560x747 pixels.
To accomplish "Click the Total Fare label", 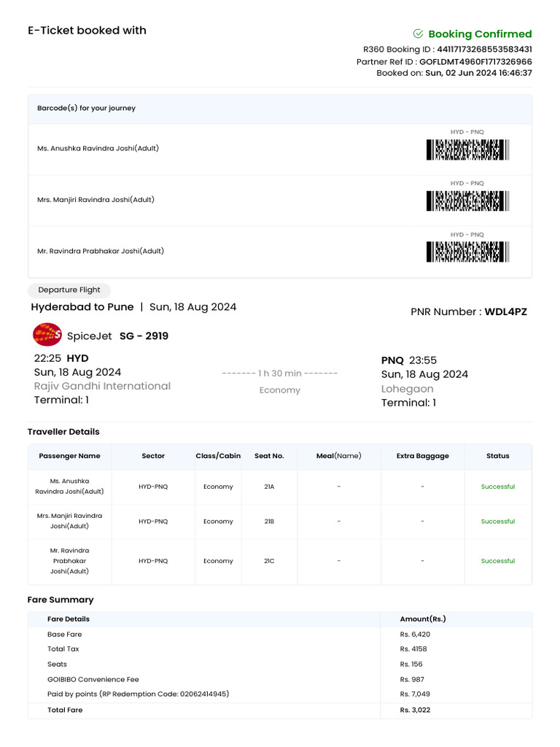I will (x=65, y=710).
